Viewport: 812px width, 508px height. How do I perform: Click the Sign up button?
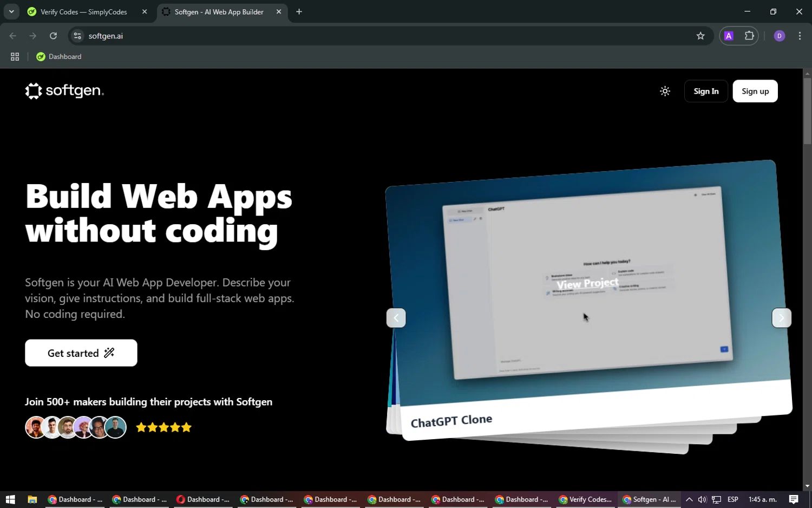coord(755,91)
